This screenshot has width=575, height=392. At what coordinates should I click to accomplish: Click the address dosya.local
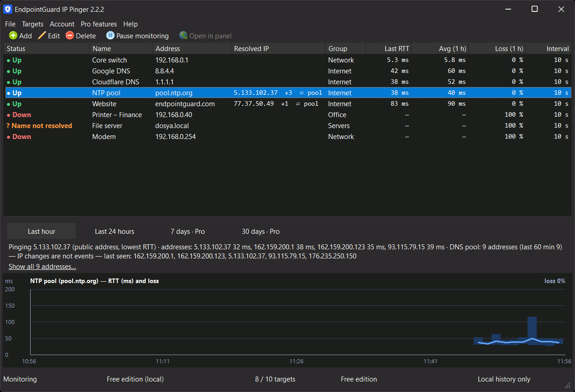(x=172, y=126)
